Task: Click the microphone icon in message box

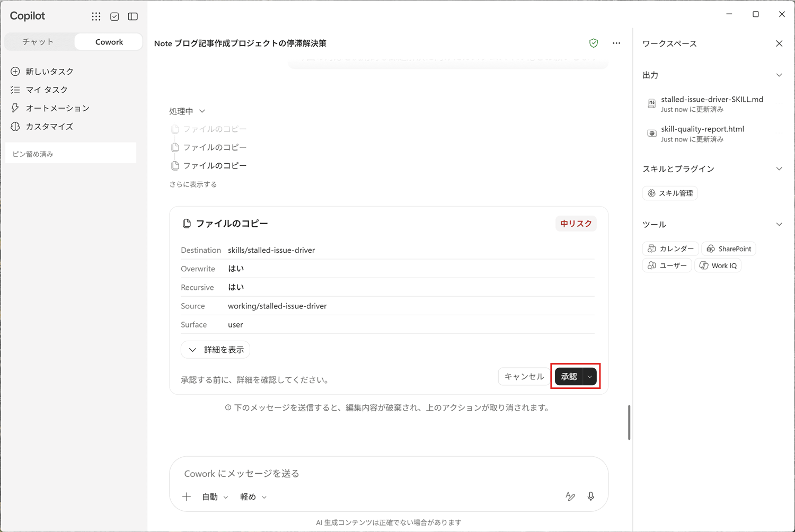Action: point(590,496)
